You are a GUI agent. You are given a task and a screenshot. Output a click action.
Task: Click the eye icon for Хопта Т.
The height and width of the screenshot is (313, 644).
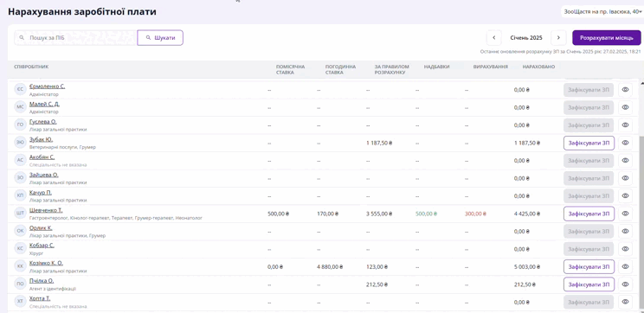pyautogui.click(x=625, y=302)
